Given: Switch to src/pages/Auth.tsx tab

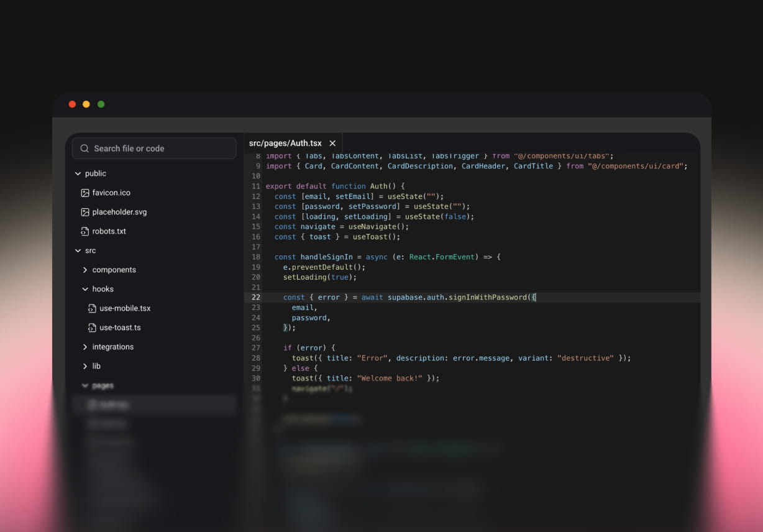Looking at the screenshot, I should [285, 144].
